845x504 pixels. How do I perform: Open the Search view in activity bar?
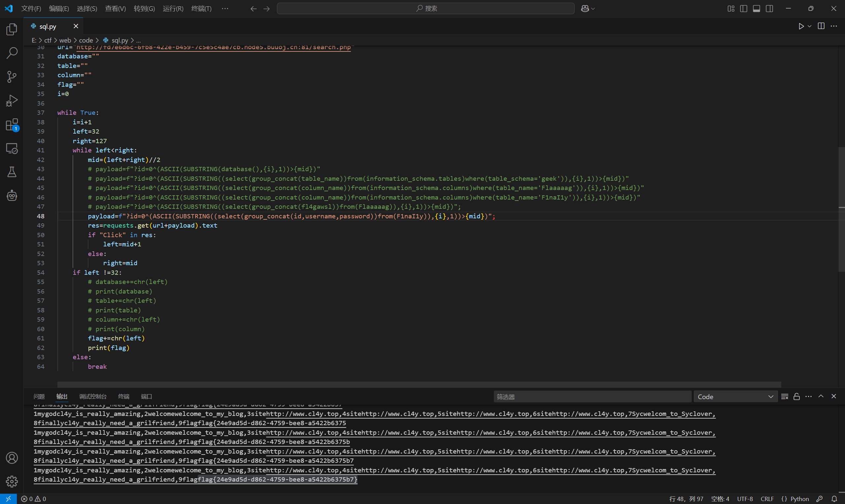click(x=12, y=53)
